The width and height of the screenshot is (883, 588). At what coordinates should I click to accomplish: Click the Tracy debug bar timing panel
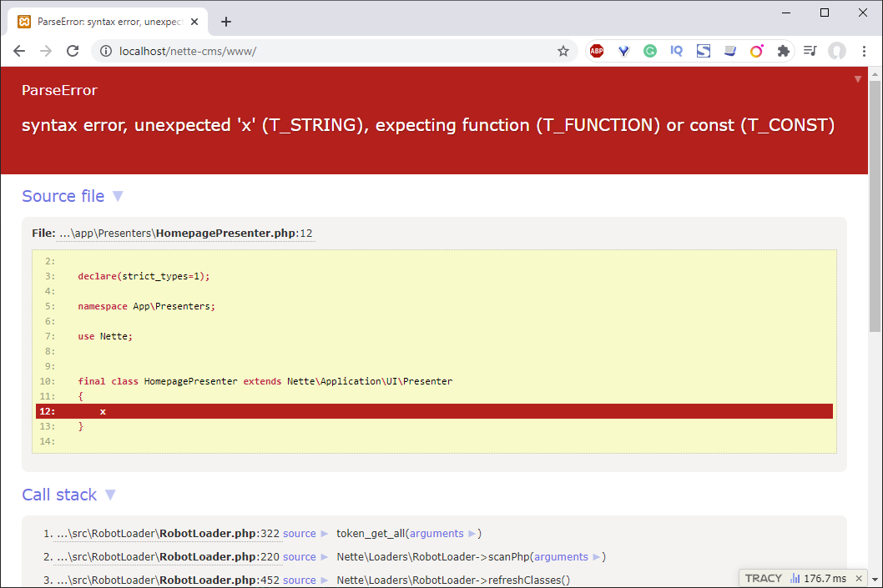tap(818, 578)
